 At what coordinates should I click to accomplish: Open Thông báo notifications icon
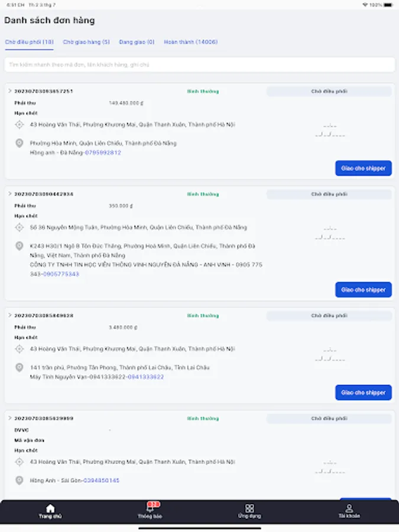(x=150, y=508)
